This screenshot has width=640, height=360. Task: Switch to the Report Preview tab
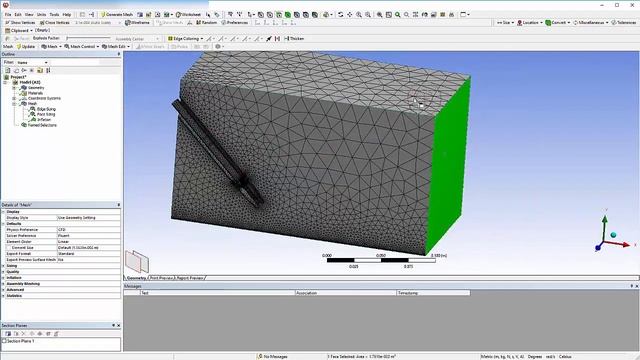pos(189,278)
